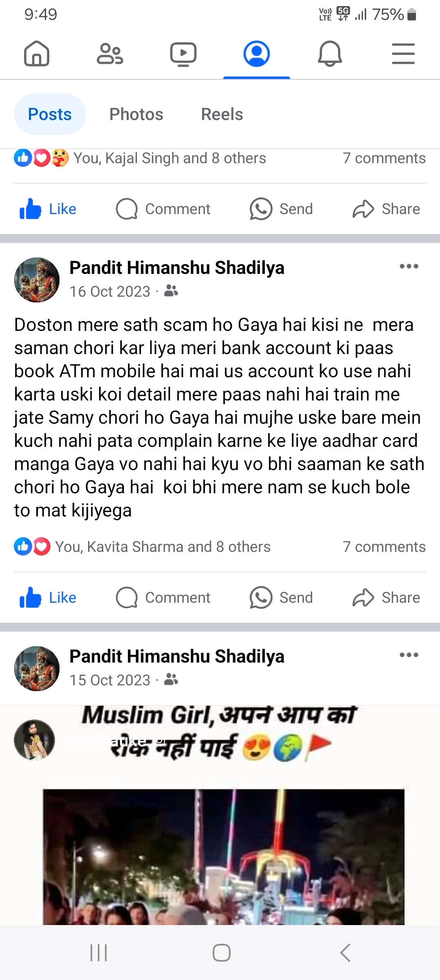View 7 comments on the scam post

(384, 547)
